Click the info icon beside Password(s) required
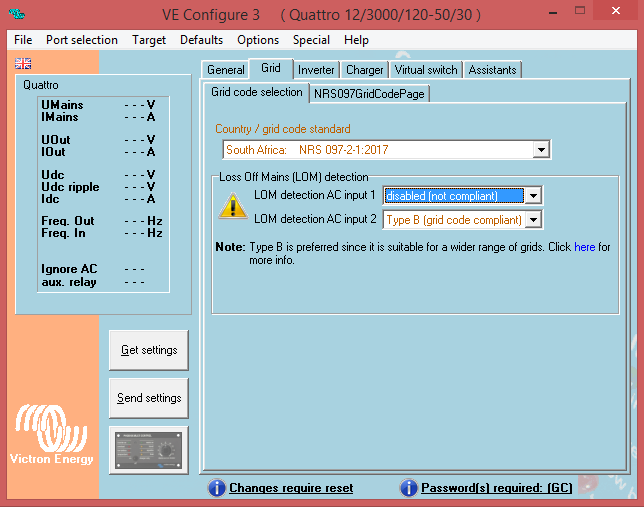Viewport: 644px width, 507px height. pos(408,488)
